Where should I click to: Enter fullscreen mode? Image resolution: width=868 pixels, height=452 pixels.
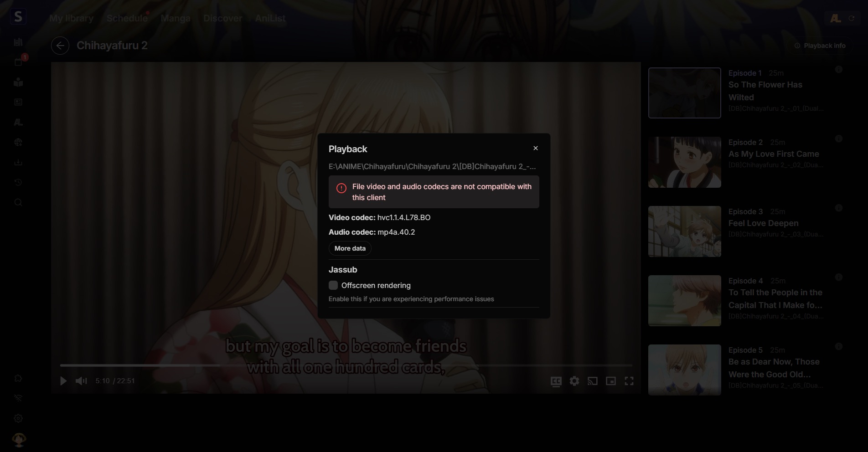[629, 381]
